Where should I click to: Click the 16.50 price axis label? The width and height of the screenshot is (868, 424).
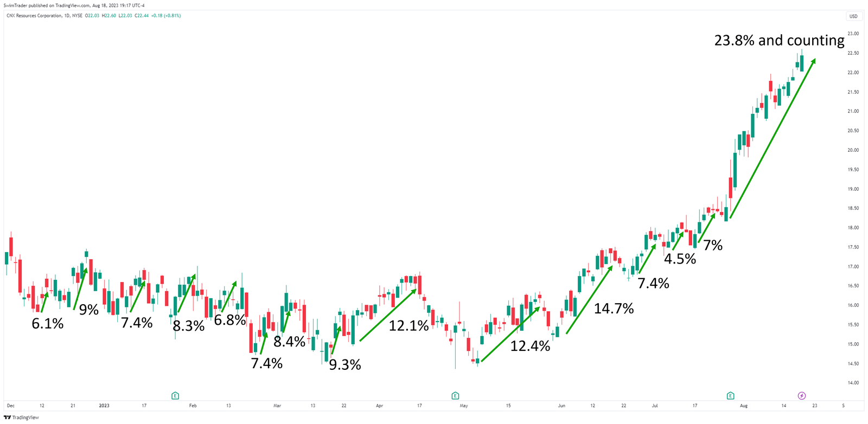[853, 286]
